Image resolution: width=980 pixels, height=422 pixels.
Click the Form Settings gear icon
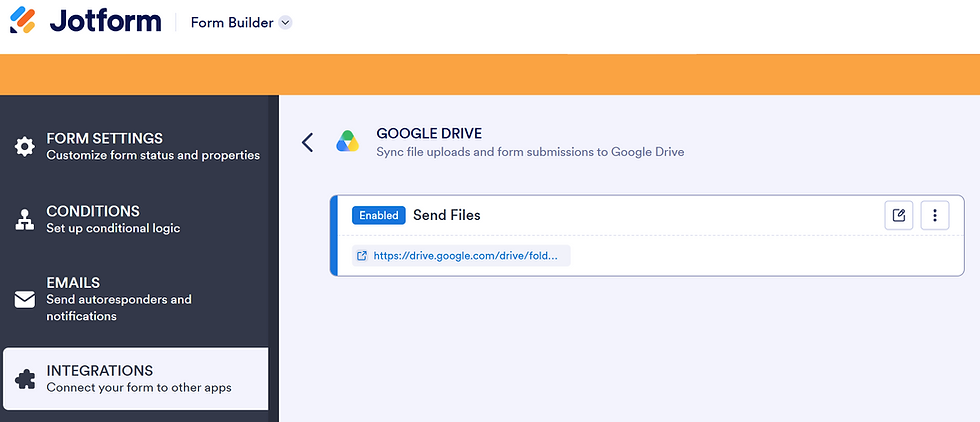tap(25, 147)
